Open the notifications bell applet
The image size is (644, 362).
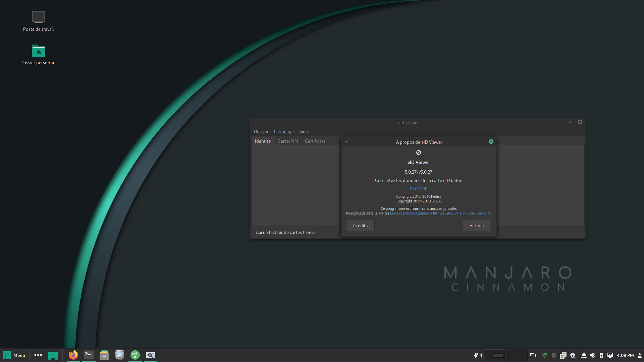[476, 355]
